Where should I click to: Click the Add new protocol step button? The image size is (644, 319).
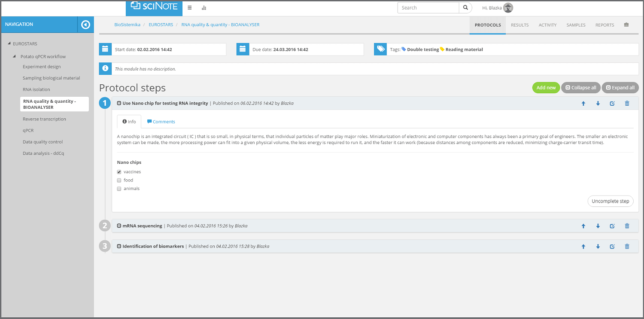click(546, 87)
